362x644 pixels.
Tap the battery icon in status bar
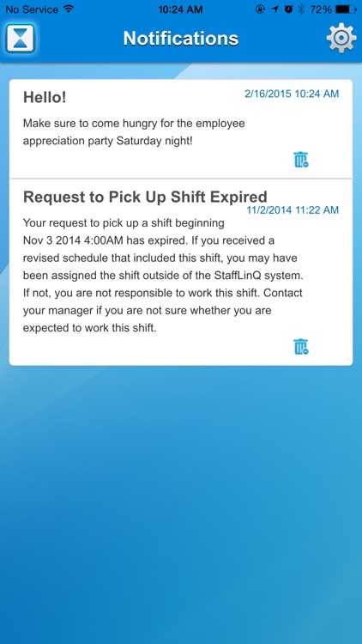pos(346,9)
